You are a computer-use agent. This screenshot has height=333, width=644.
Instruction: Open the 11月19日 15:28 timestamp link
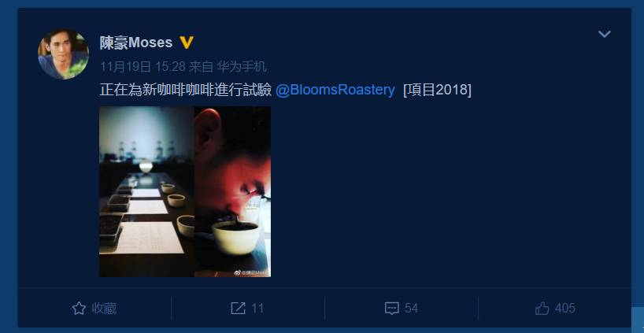pyautogui.click(x=143, y=66)
